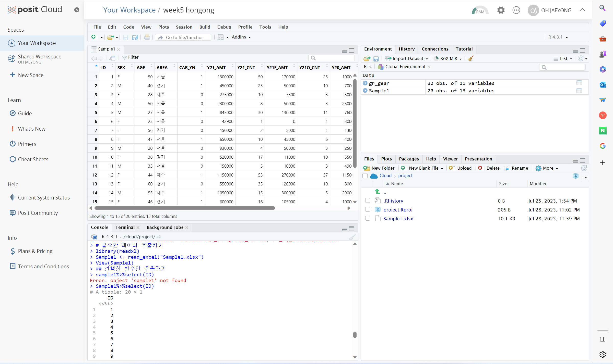
Task: Open Your Workspace breadcrumb link
Action: [x=129, y=10]
